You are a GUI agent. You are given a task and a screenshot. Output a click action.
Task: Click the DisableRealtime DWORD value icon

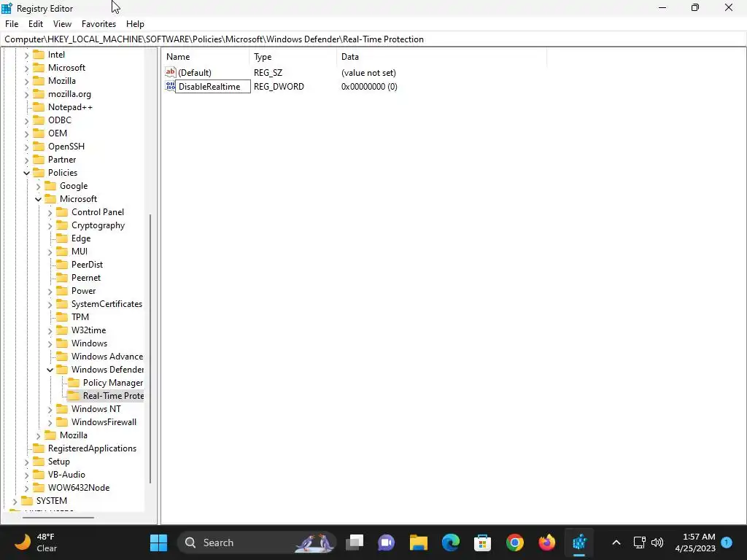click(x=171, y=86)
